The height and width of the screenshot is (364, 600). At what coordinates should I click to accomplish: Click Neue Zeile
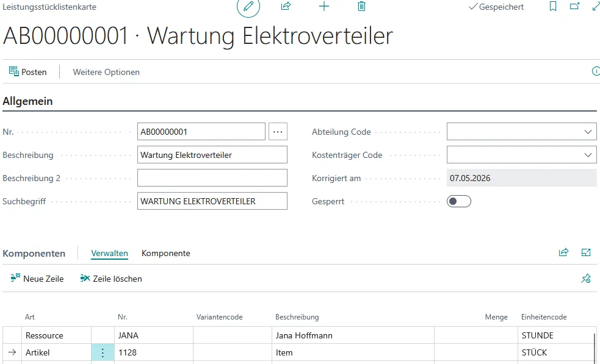[37, 279]
